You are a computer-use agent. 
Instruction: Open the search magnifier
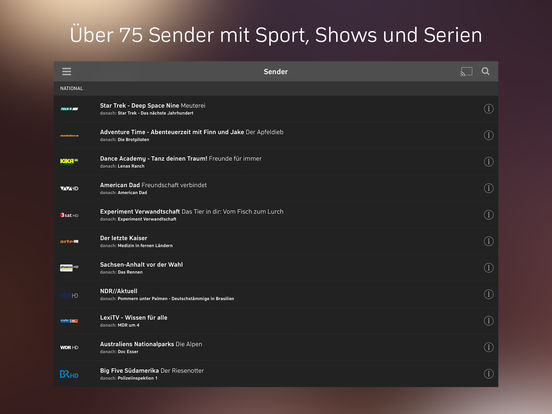click(485, 71)
